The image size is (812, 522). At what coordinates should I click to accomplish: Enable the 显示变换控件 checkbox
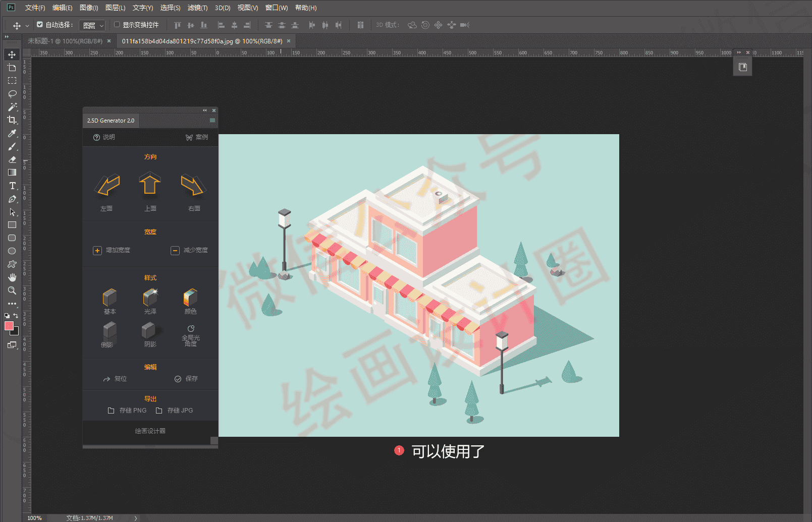(117, 24)
